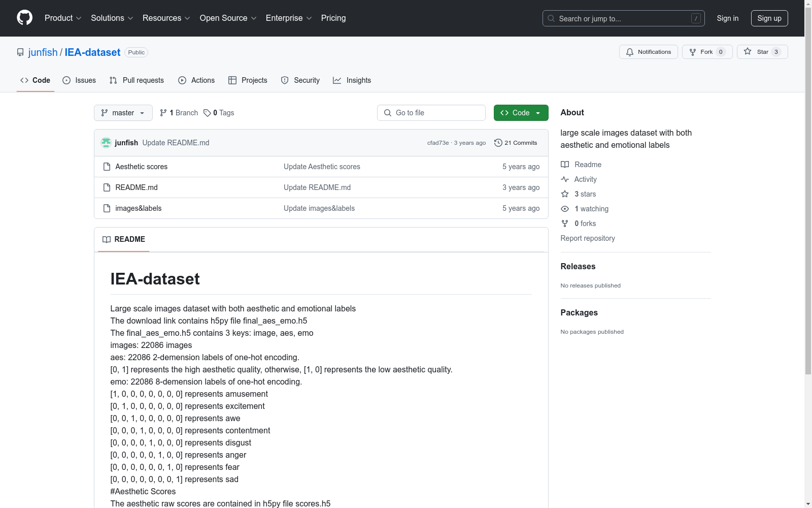Image resolution: width=812 pixels, height=508 pixels.
Task: Expand the Open Source menu
Action: tap(228, 18)
